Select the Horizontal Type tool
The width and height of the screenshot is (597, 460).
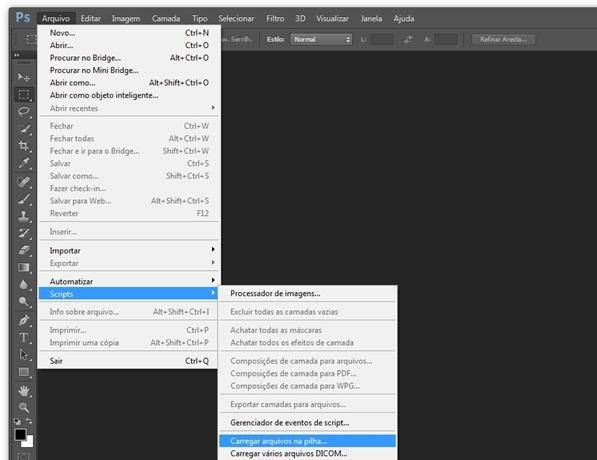coord(24,337)
